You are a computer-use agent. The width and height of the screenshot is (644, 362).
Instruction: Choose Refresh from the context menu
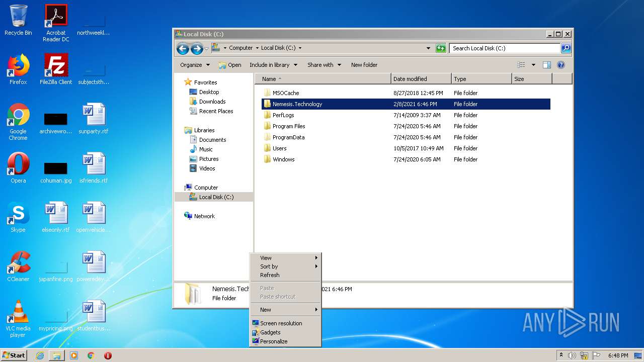[x=285, y=275]
